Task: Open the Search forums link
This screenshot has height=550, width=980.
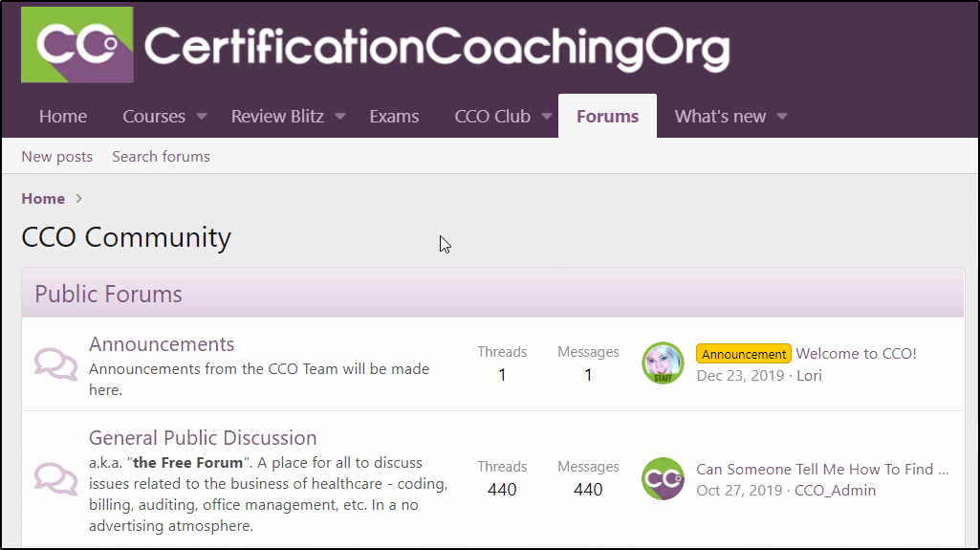Action: click(161, 157)
